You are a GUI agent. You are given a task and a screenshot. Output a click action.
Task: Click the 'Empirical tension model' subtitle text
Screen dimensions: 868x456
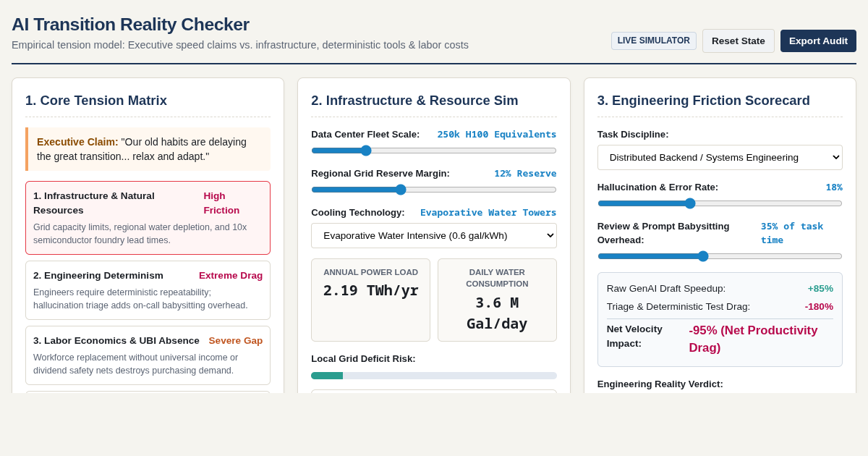[240, 45]
